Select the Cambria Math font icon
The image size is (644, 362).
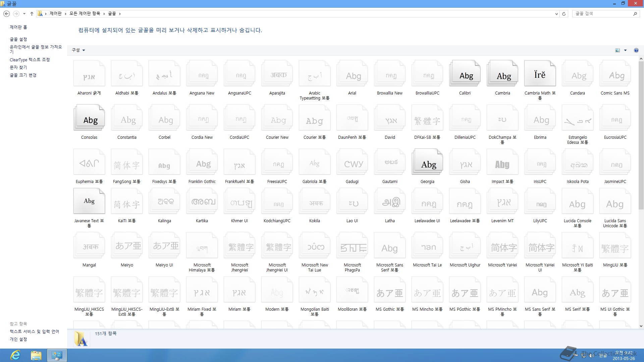pos(540,73)
